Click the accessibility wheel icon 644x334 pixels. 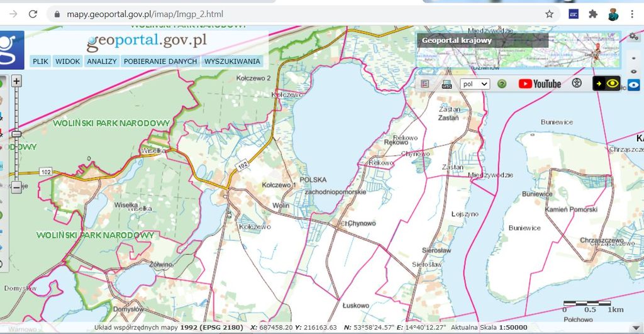[x=577, y=84]
